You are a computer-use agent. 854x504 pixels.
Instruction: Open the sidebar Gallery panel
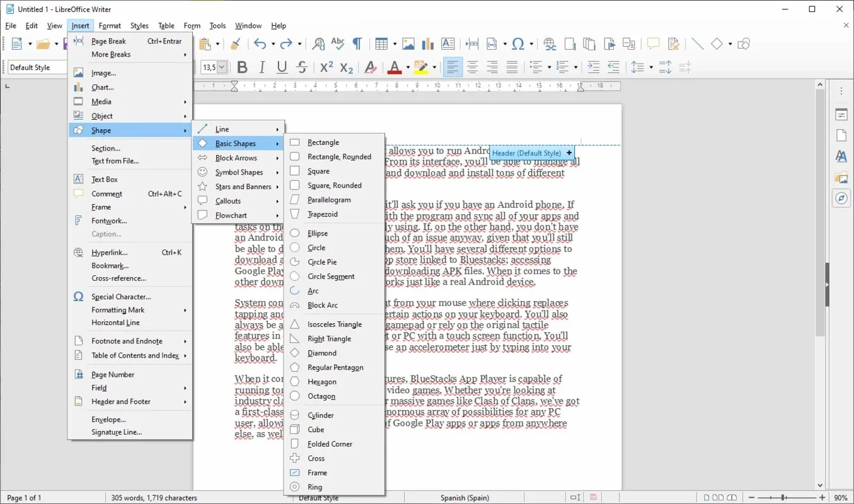841,178
